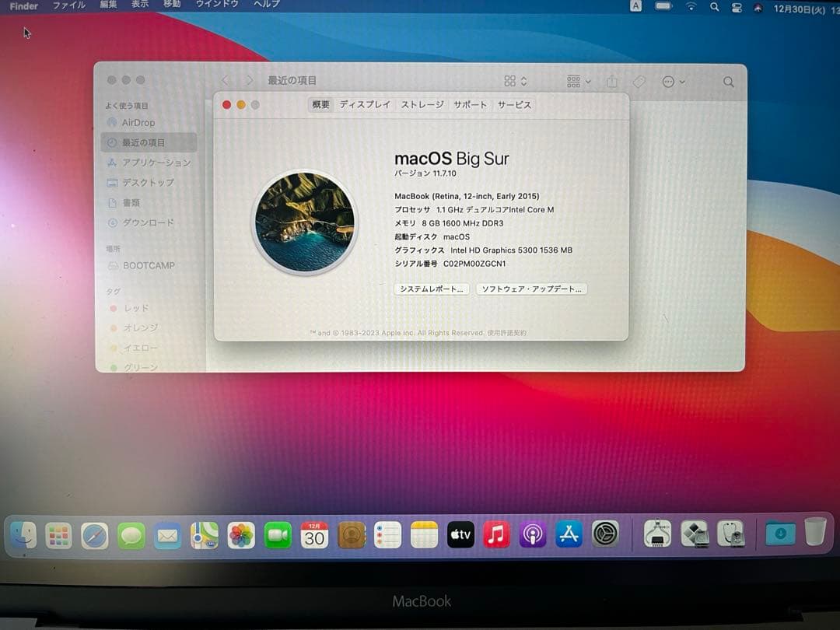Open the Share icon in Finder's toolbar
This screenshot has width=840, height=630.
(x=612, y=81)
